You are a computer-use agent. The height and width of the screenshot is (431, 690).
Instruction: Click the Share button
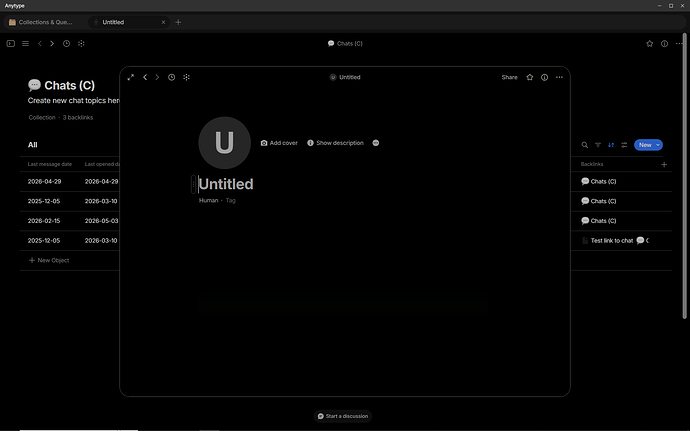coord(509,77)
